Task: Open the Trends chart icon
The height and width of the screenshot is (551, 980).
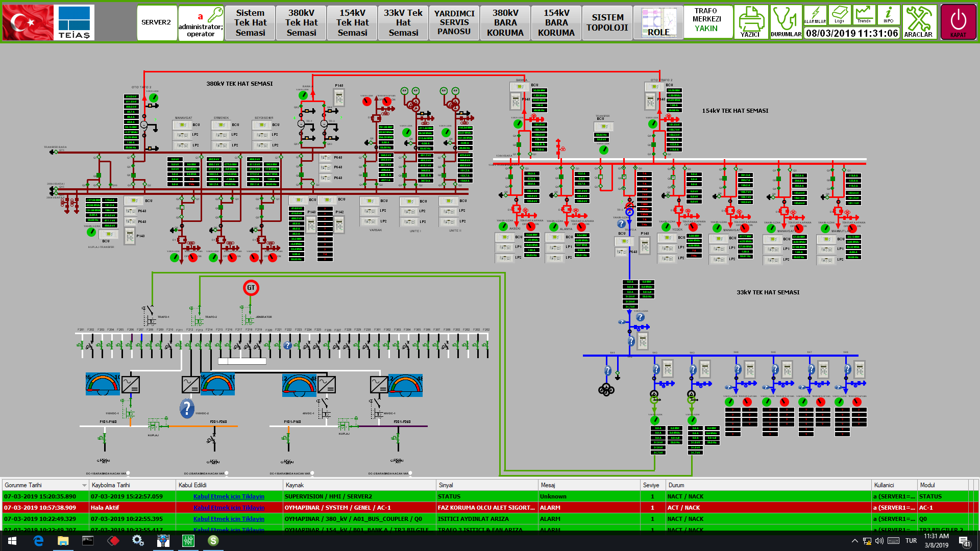Action: tap(864, 15)
